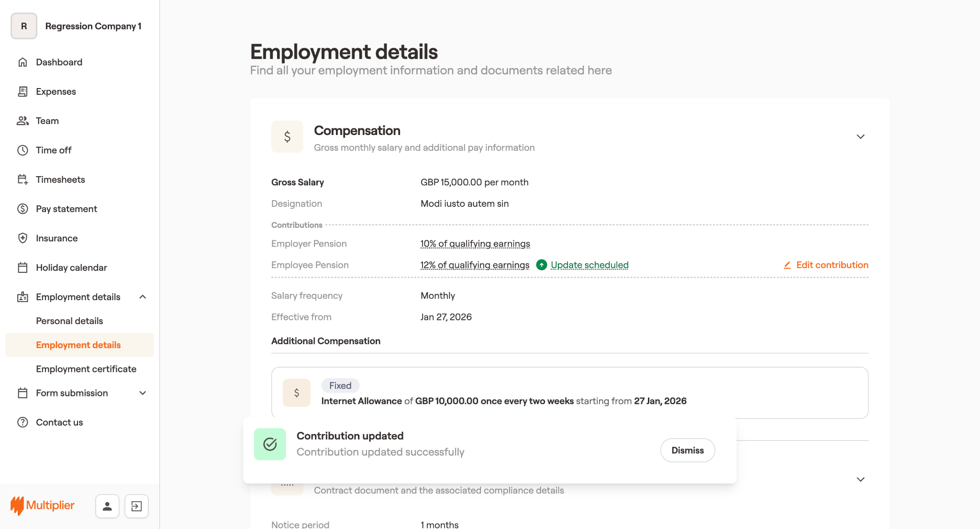
Task: Collapse the Compensation section chevron
Action: click(860, 137)
